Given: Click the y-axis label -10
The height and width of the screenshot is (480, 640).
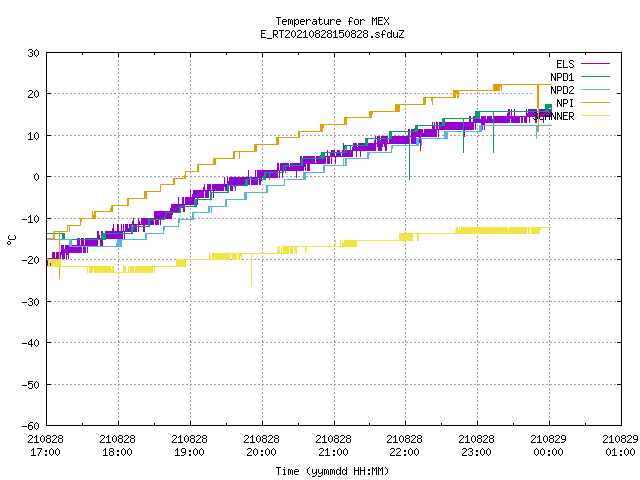Looking at the screenshot, I should tap(31, 219).
